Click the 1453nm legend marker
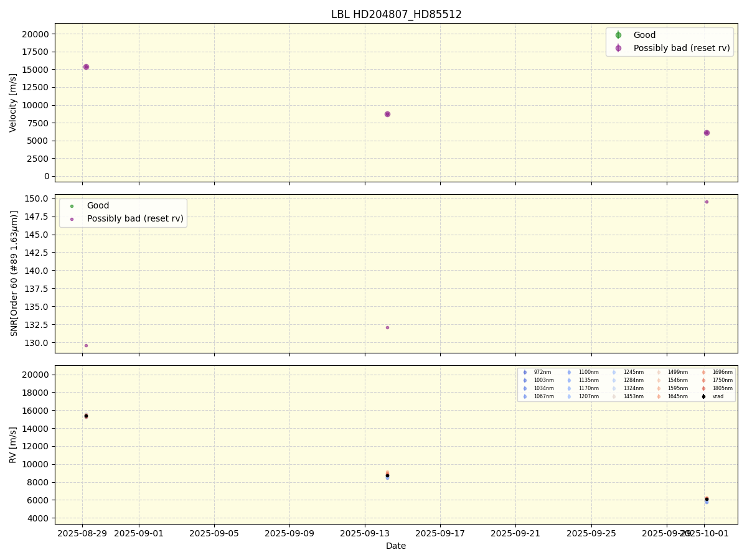The image size is (747, 560). point(614,396)
